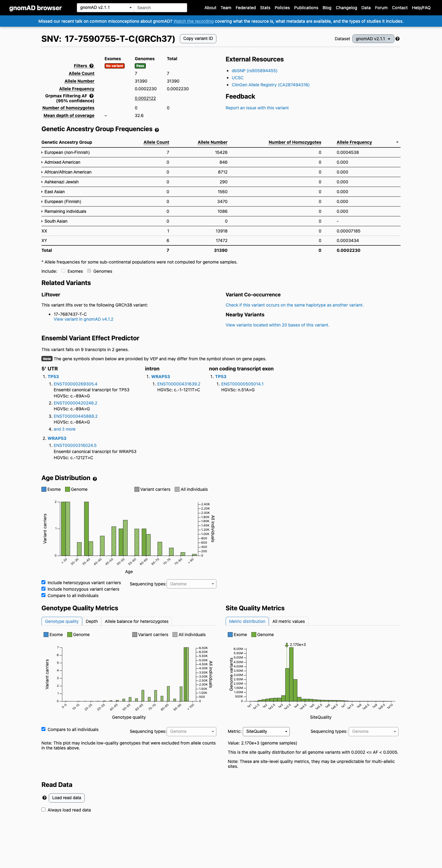Expand the Admixed American ancestry row
Screen dimensions: 442x868
point(61,162)
